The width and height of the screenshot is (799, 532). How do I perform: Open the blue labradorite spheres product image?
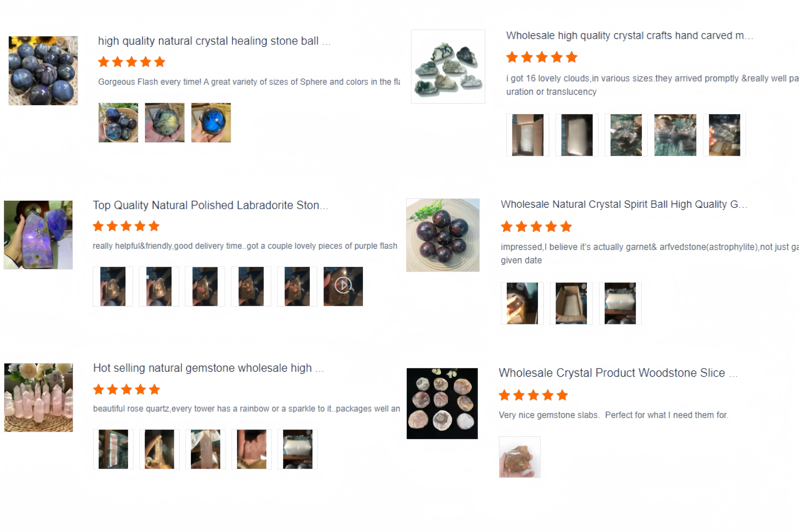tap(43, 71)
